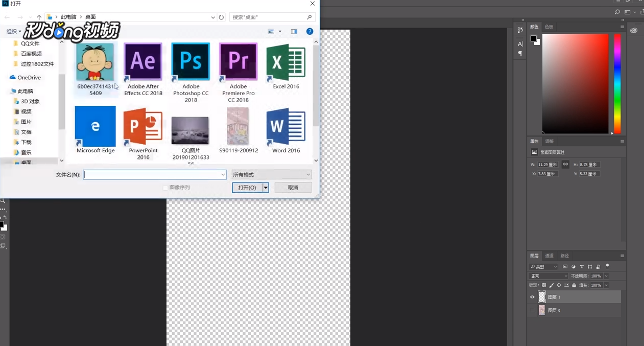Open the 所有格式 file type dropdown
The image size is (644, 346).
click(x=272, y=175)
